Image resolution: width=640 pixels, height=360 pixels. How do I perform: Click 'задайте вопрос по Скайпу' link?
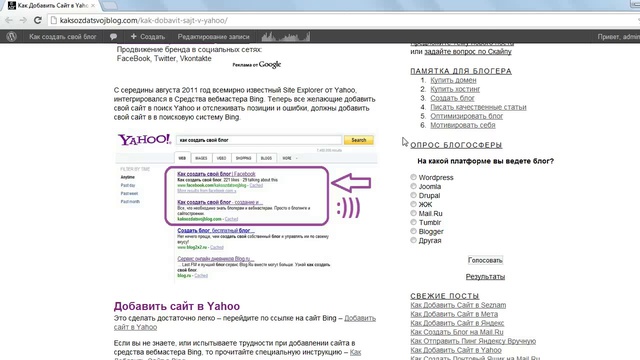[x=468, y=51]
